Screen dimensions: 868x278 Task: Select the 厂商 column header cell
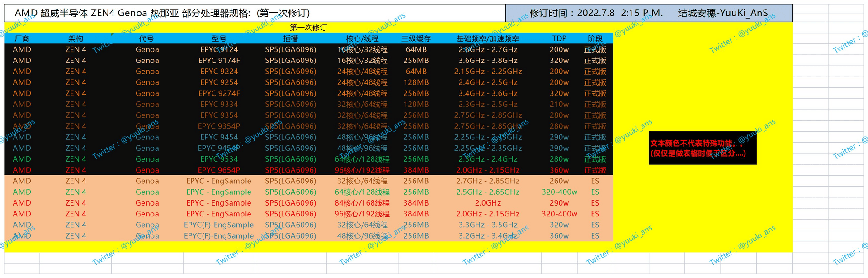coord(22,38)
